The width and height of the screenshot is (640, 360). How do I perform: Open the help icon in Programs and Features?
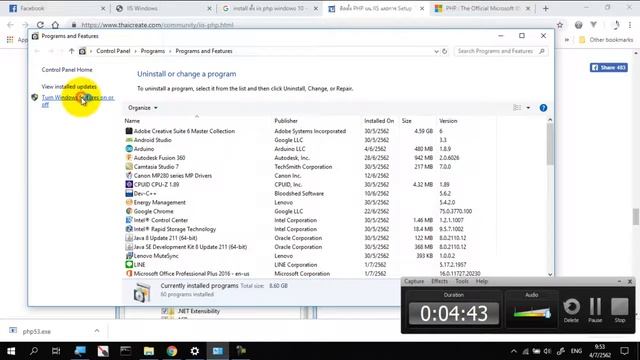coord(543,108)
